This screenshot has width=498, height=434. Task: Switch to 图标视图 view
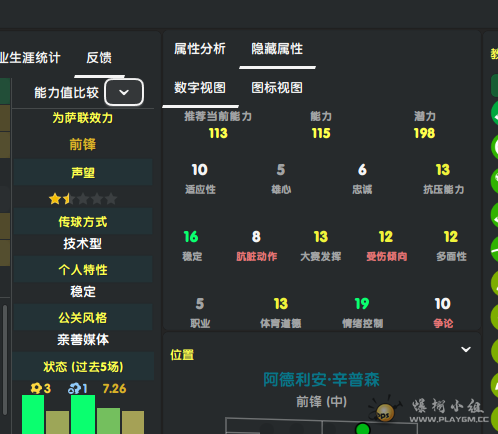tap(277, 88)
